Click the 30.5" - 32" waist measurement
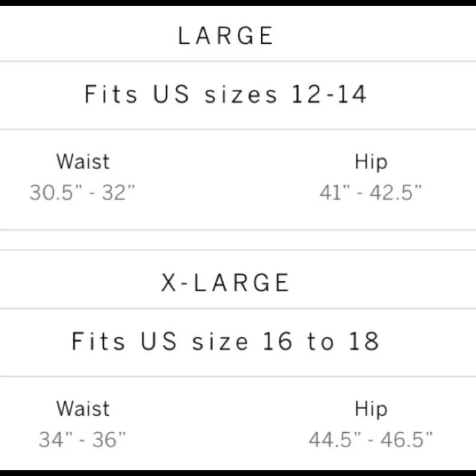 [x=82, y=192]
